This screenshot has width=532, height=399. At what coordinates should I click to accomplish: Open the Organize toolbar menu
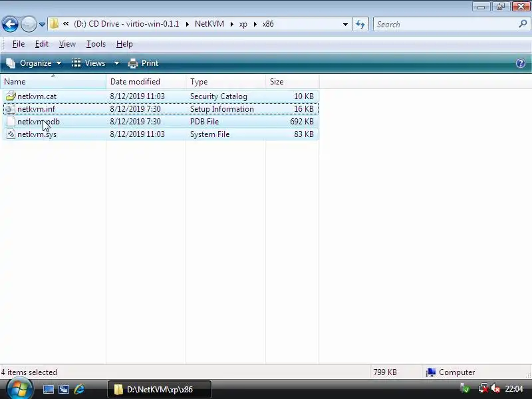pyautogui.click(x=34, y=63)
